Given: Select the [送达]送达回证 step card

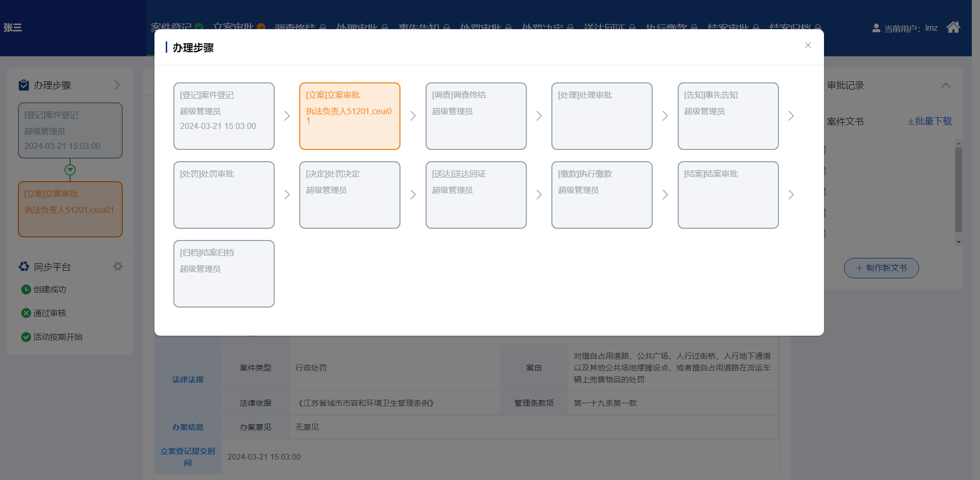Looking at the screenshot, I should [x=476, y=195].
